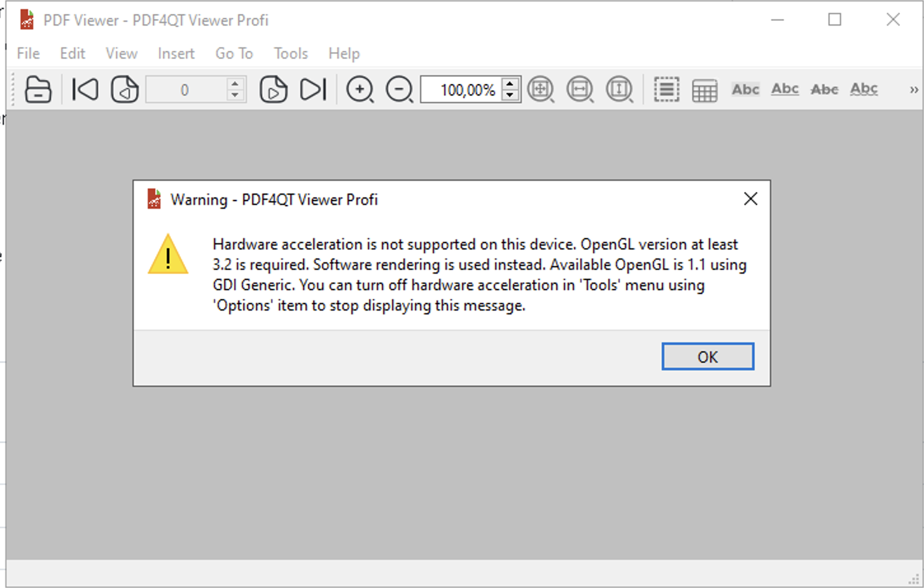Screen dimensions: 924x588
Task: Select the table picking tool
Action: tap(705, 89)
